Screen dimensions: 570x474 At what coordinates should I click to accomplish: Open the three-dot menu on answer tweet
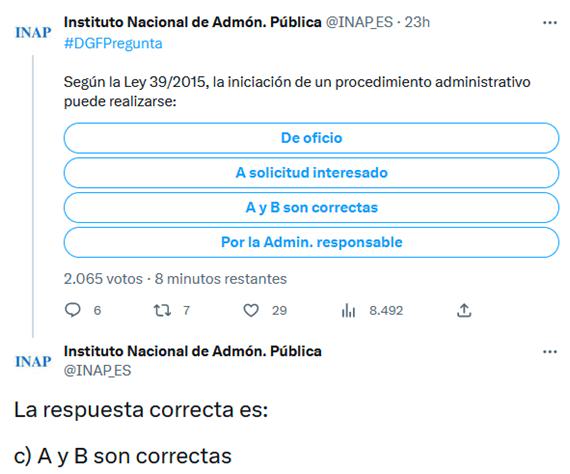click(550, 352)
